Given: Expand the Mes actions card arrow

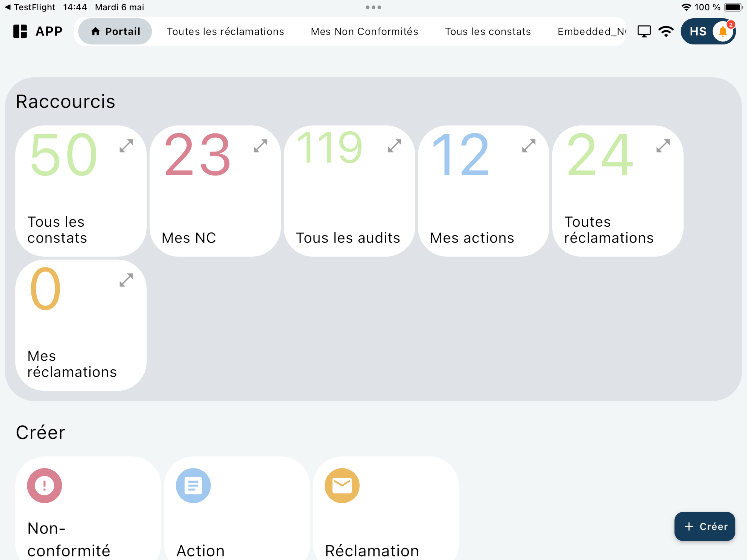Looking at the screenshot, I should pyautogui.click(x=529, y=146).
